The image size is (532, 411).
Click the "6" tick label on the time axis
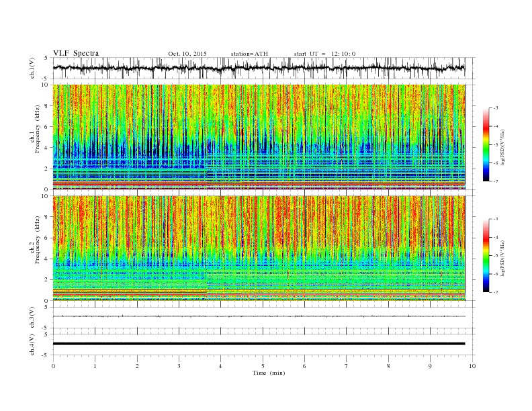(x=304, y=366)
